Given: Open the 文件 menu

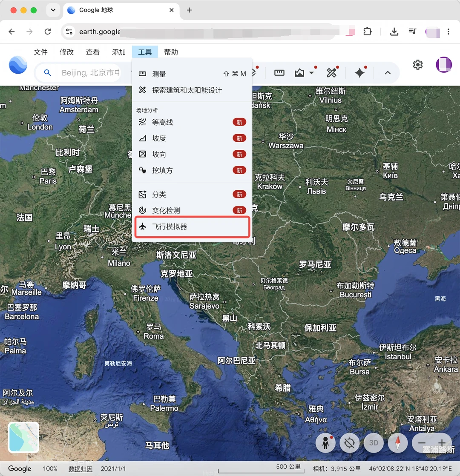Looking at the screenshot, I should 40,52.
